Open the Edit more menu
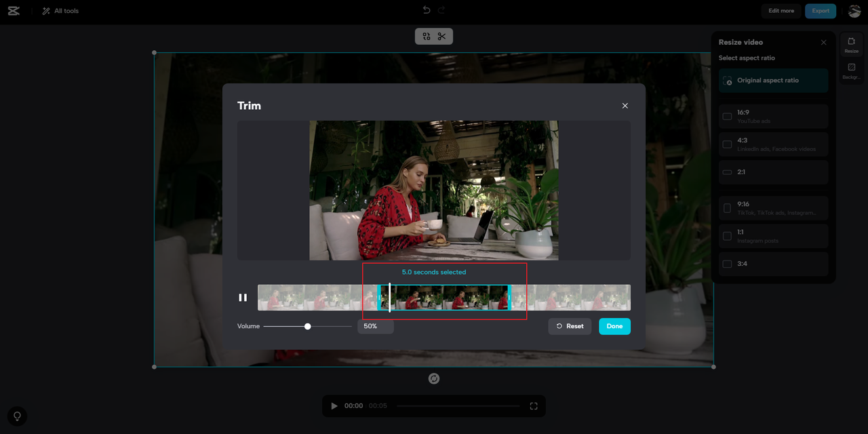868x434 pixels. click(781, 10)
